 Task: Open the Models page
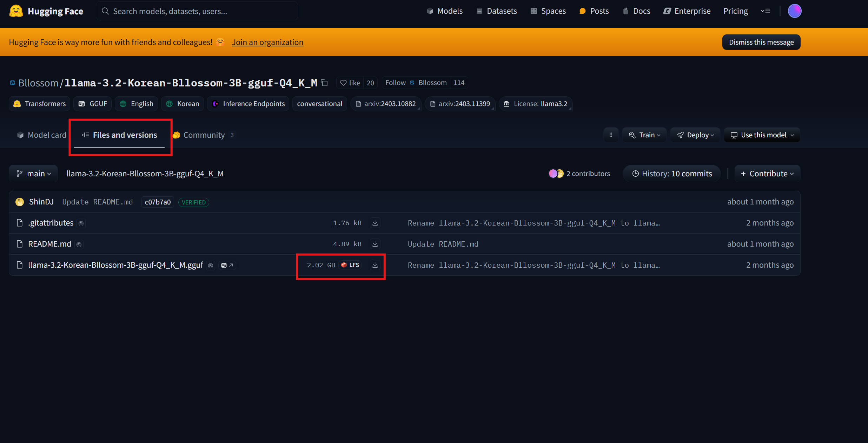(445, 11)
